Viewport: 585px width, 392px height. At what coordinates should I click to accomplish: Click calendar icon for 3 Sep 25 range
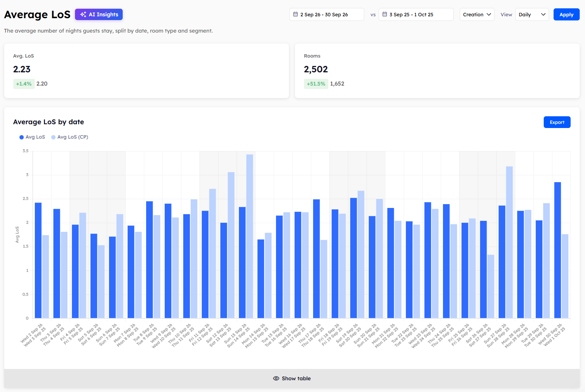click(x=385, y=14)
